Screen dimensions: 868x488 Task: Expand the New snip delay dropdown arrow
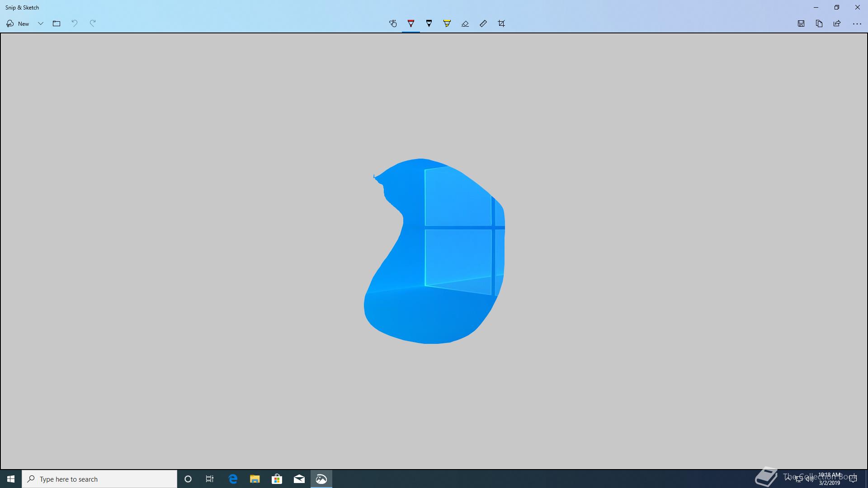tap(41, 23)
